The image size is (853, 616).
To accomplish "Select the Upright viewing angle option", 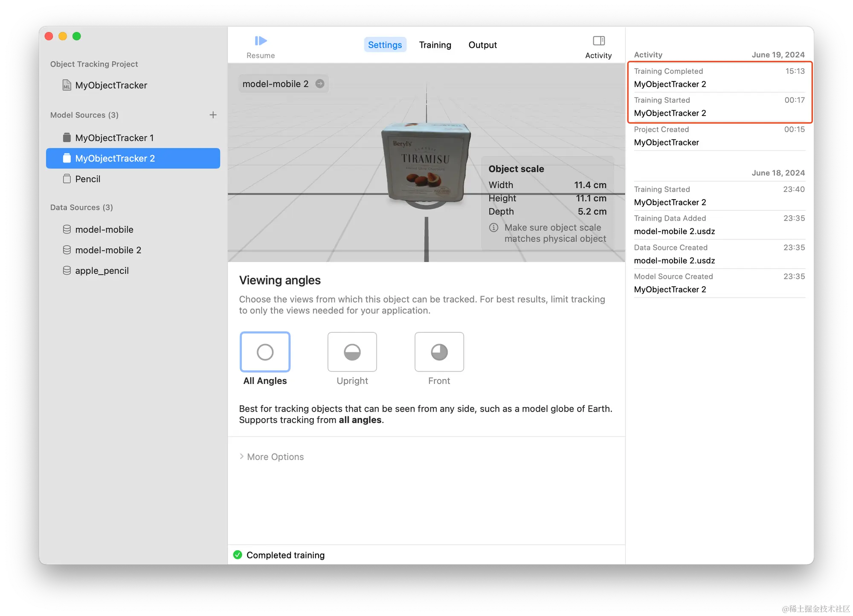I will [x=352, y=352].
